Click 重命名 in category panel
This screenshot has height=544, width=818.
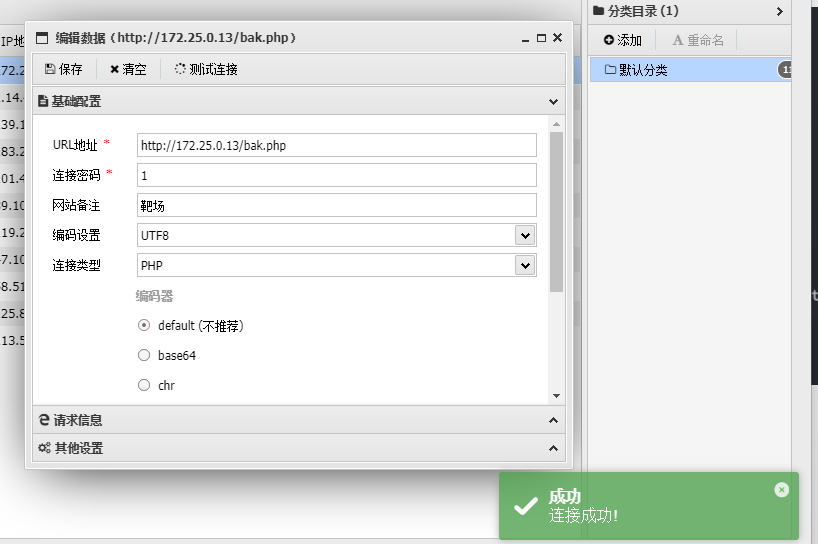point(698,40)
